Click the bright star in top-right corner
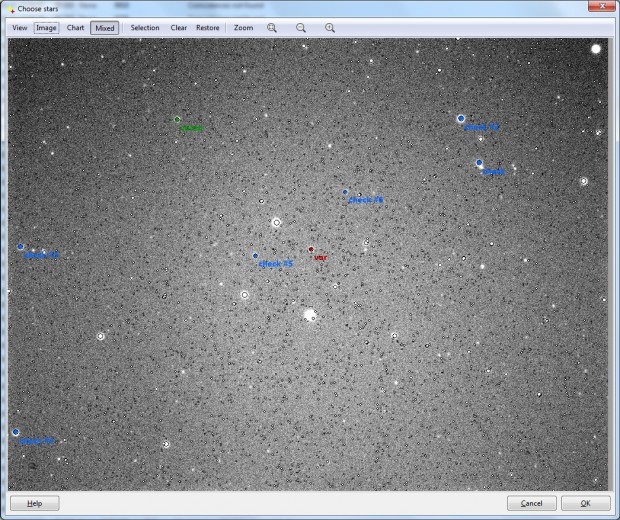The width and height of the screenshot is (620, 520). [x=596, y=49]
